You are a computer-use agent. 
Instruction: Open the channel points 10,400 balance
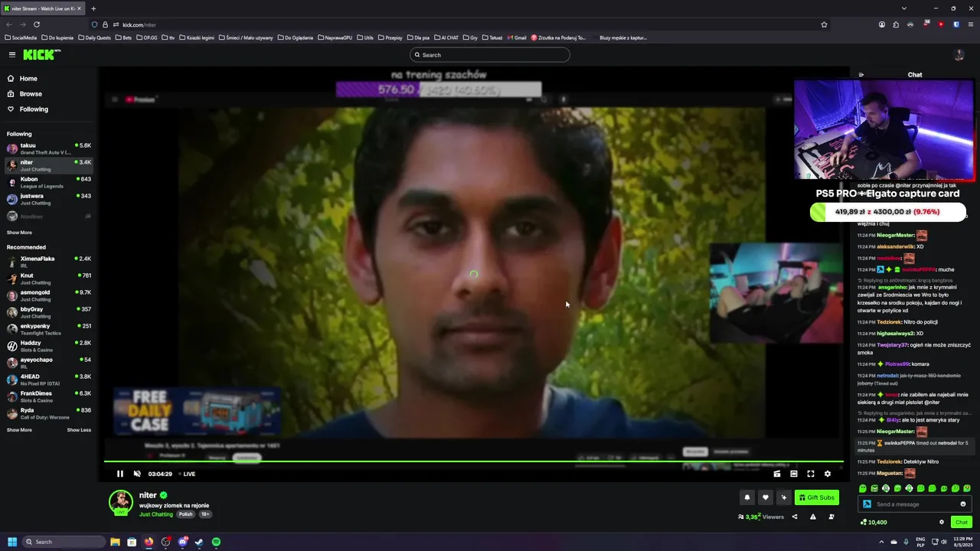pos(874,522)
